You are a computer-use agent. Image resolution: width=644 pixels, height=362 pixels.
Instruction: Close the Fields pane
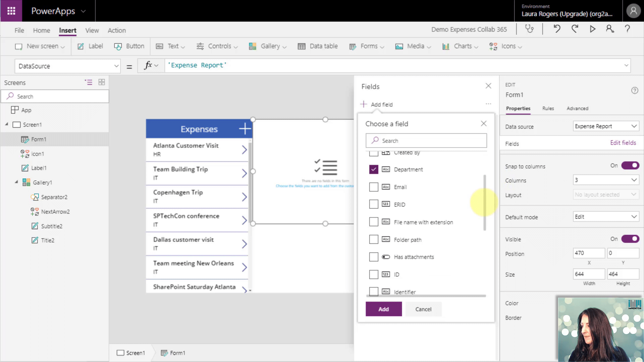pos(488,86)
